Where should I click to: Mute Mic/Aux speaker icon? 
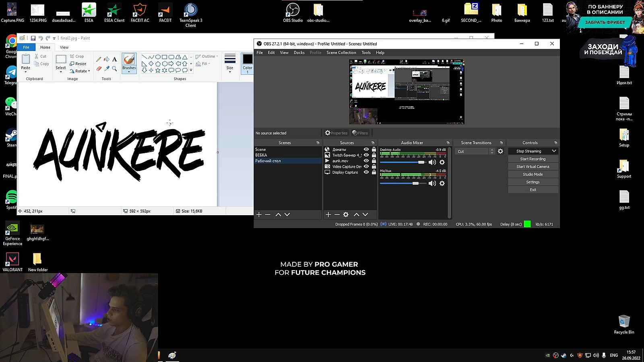pyautogui.click(x=432, y=183)
